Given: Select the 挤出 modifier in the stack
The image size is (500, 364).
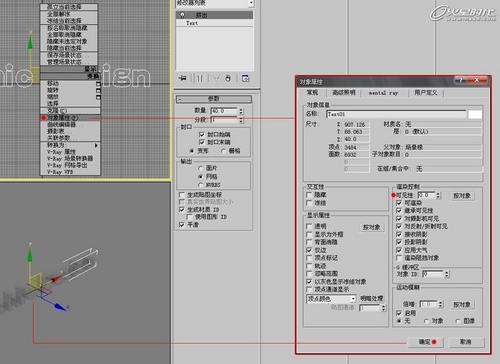Looking at the screenshot, I should click(x=215, y=15).
